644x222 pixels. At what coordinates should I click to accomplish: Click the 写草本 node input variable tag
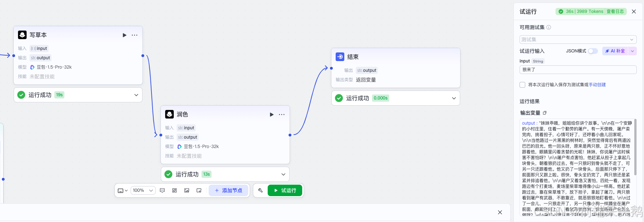39,48
